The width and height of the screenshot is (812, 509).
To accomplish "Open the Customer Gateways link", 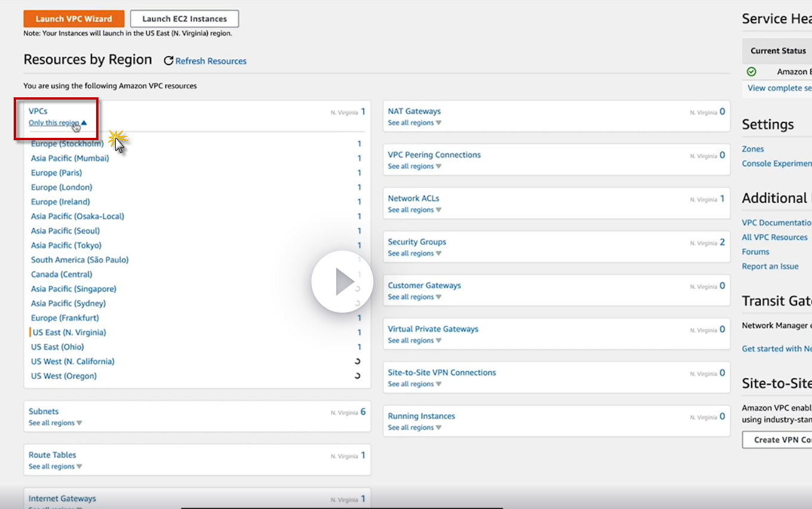I will pos(425,285).
